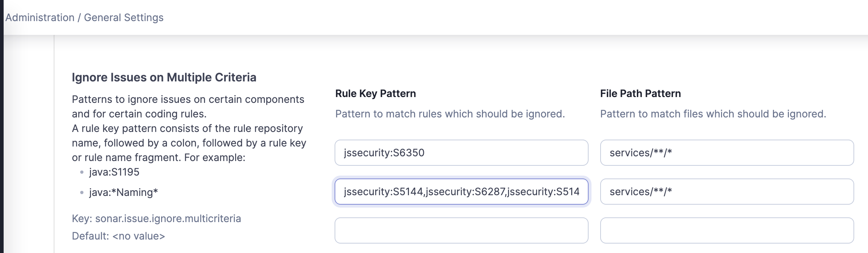
Task: Click the empty third Rule Key Pattern field
Action: point(461,230)
